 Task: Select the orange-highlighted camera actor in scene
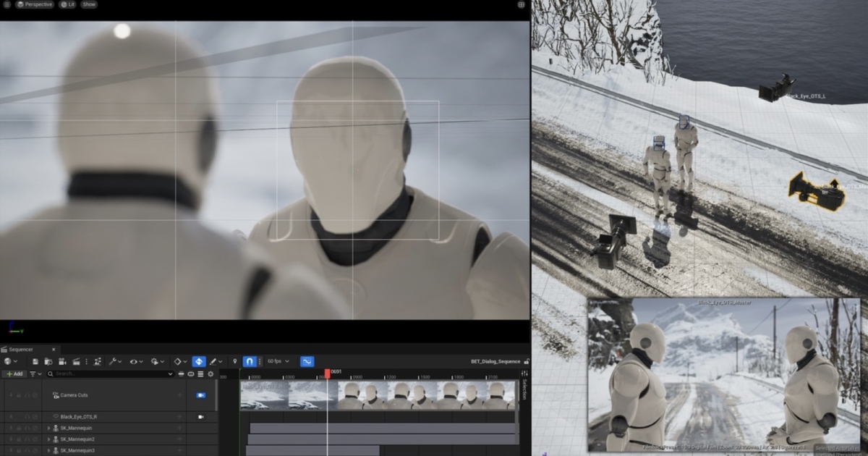pyautogui.click(x=816, y=192)
